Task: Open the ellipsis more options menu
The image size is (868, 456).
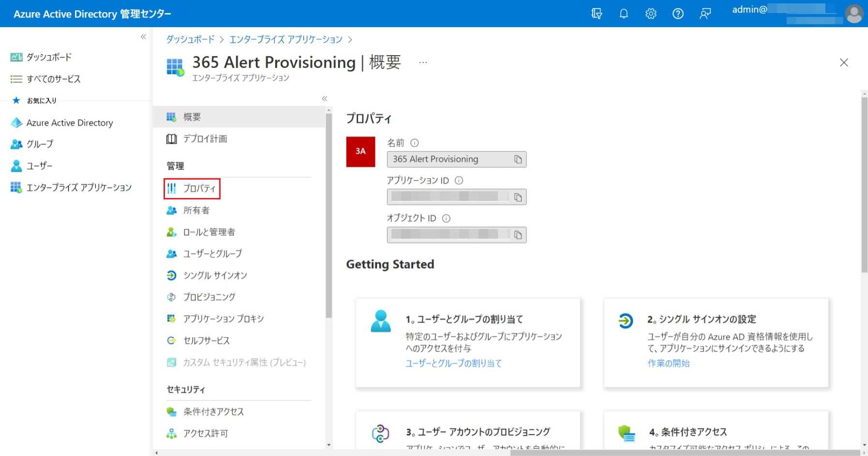Action: tap(423, 62)
